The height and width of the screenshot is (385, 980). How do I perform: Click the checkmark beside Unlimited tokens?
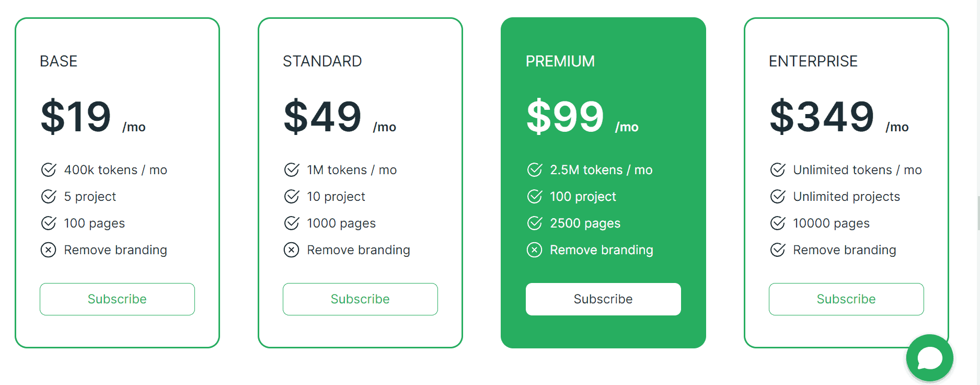777,169
